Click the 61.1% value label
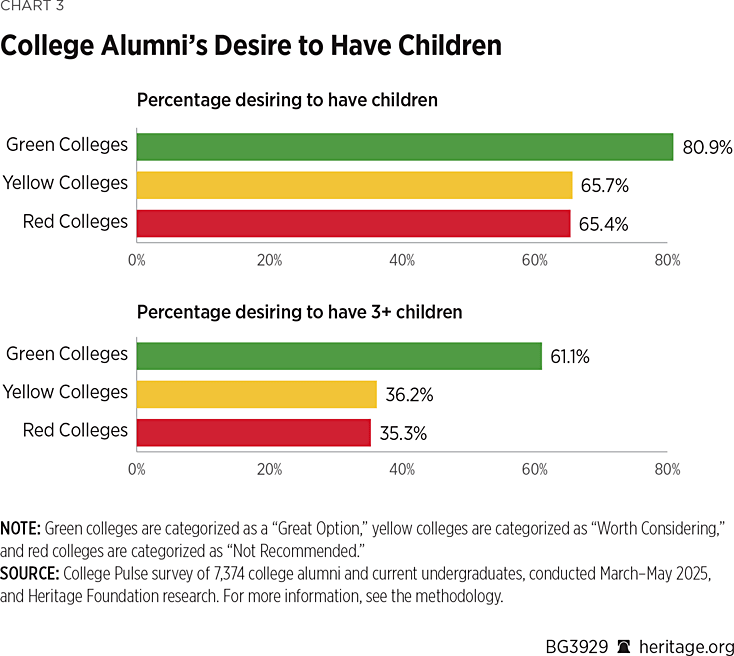The width and height of the screenshot is (734, 656). coord(569,356)
